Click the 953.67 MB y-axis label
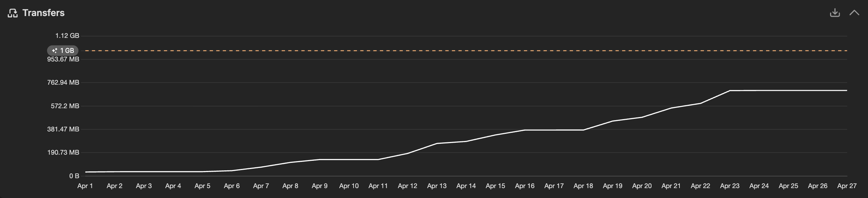This screenshot has height=198, width=868. click(63, 59)
